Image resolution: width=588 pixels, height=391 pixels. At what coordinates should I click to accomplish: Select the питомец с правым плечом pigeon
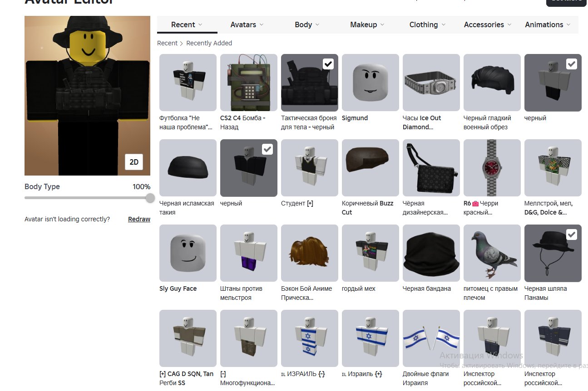point(492,253)
